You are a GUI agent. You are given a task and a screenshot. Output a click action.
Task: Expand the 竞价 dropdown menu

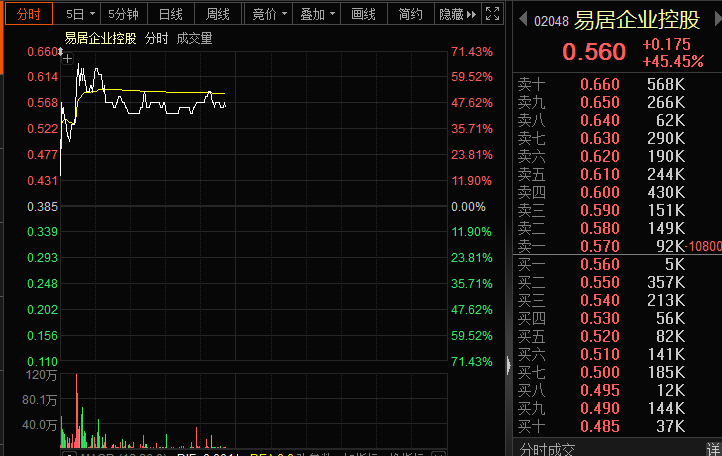(x=284, y=14)
